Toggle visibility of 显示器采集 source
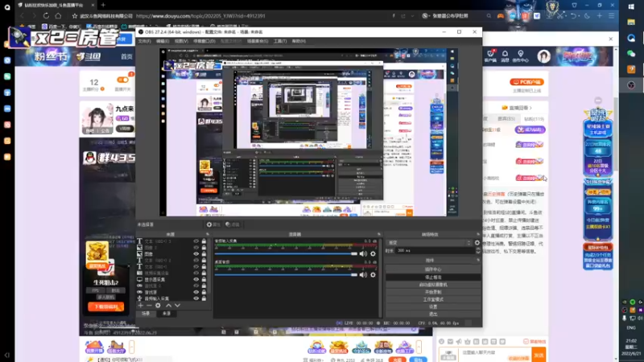 click(x=196, y=279)
